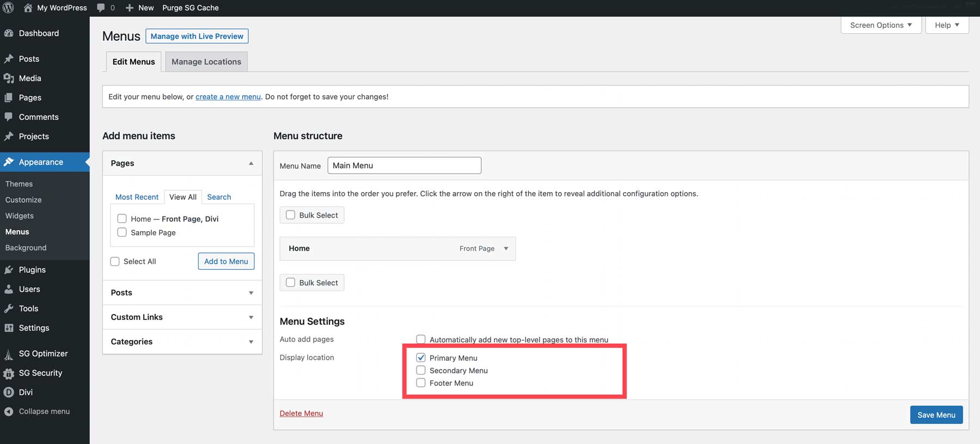Select the Most Recent pages tab
This screenshot has width=980, height=444.
click(137, 197)
